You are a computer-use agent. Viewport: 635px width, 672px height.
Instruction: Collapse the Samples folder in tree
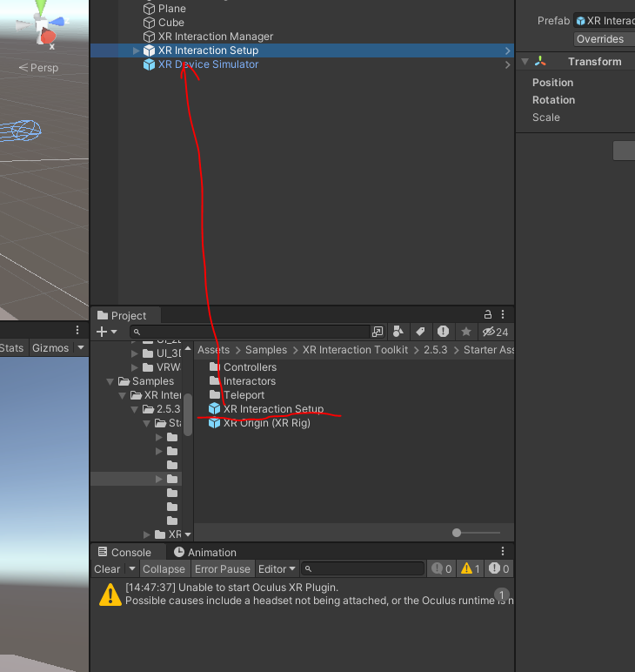click(x=110, y=381)
